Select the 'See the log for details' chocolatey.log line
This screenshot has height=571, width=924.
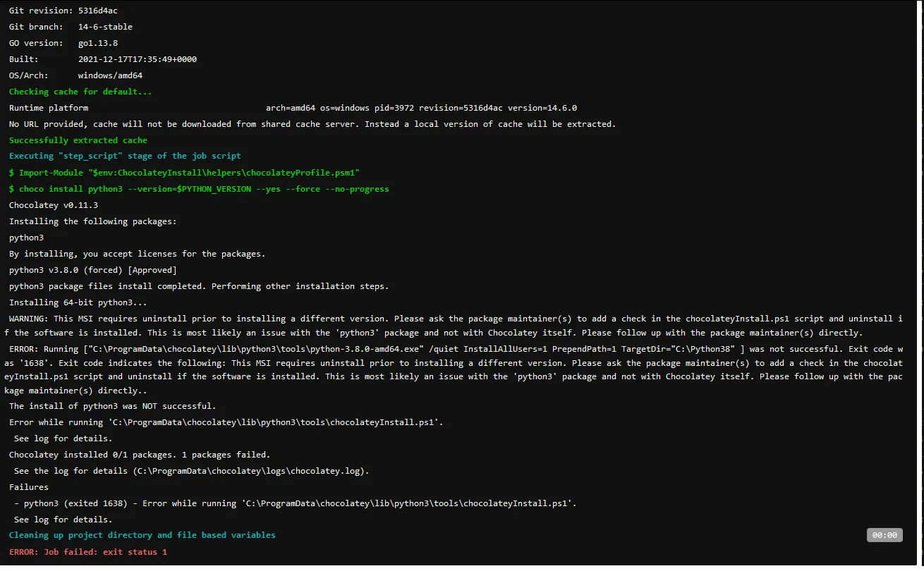[x=192, y=471]
